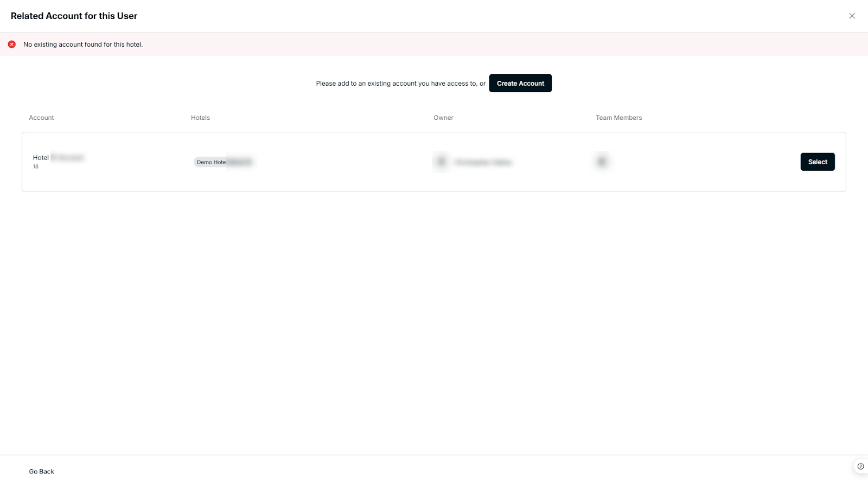Click the Account column header

pyautogui.click(x=41, y=118)
